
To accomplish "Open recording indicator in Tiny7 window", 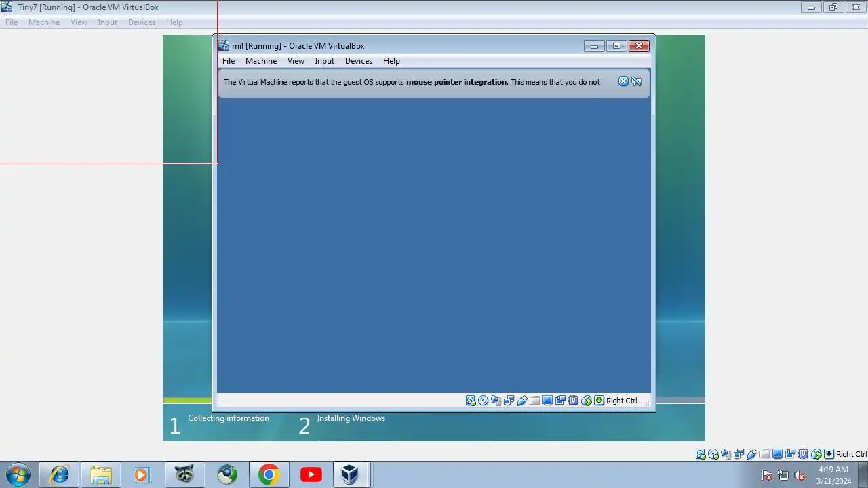I will point(791,454).
